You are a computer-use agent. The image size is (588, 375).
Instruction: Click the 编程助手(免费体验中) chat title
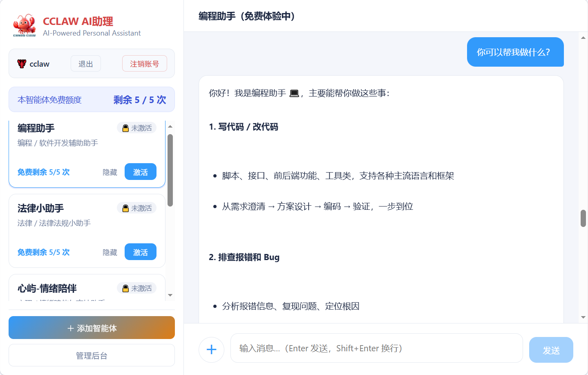click(x=247, y=16)
